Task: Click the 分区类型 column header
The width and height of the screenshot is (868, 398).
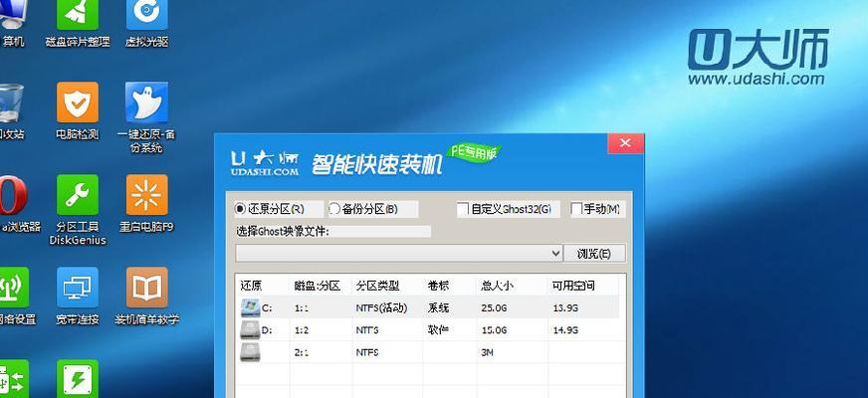Action: click(x=378, y=286)
